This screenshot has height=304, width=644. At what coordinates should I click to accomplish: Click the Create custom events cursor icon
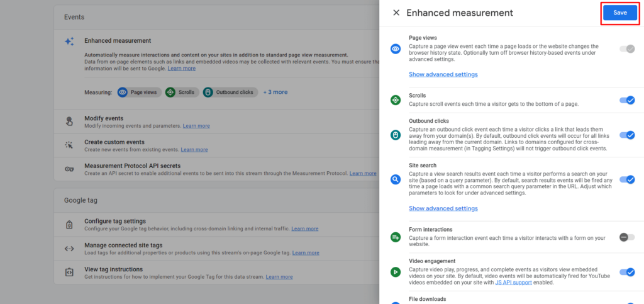(x=69, y=145)
